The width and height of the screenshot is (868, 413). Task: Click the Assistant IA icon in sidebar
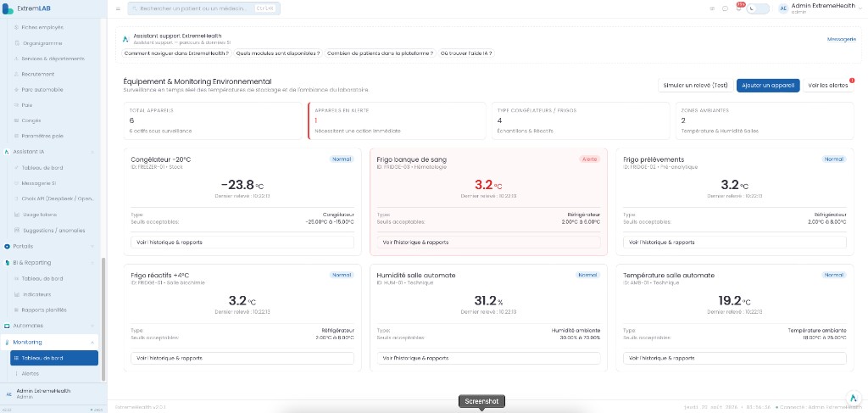[x=7, y=151]
